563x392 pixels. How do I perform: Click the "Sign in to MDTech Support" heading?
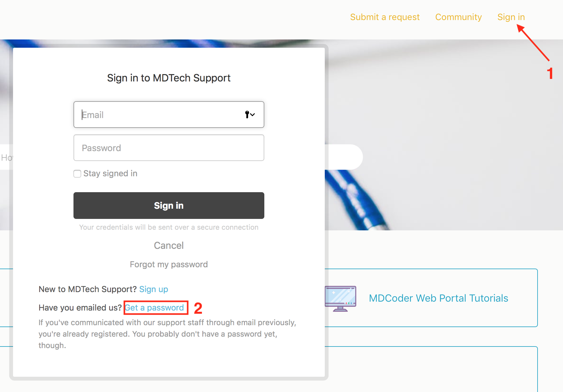pos(169,78)
